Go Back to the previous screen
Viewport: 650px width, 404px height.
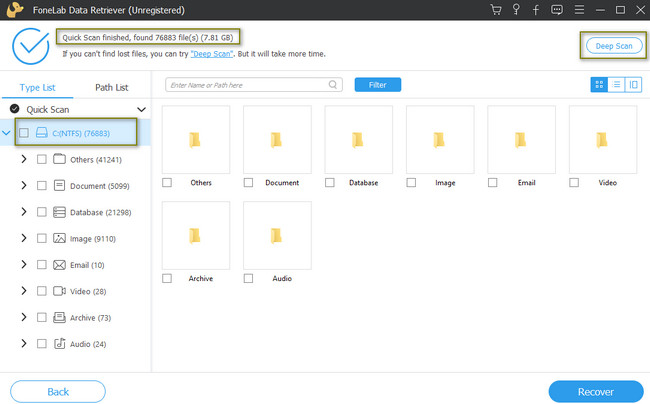(58, 392)
